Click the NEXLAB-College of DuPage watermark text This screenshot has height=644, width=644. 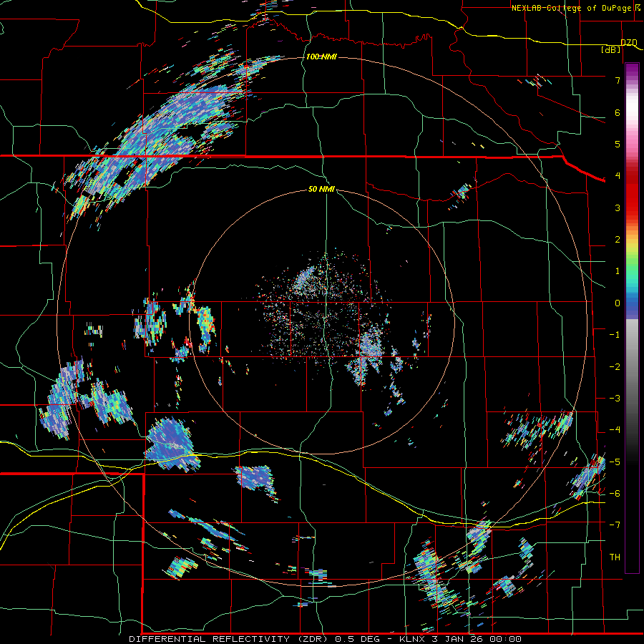(576, 8)
